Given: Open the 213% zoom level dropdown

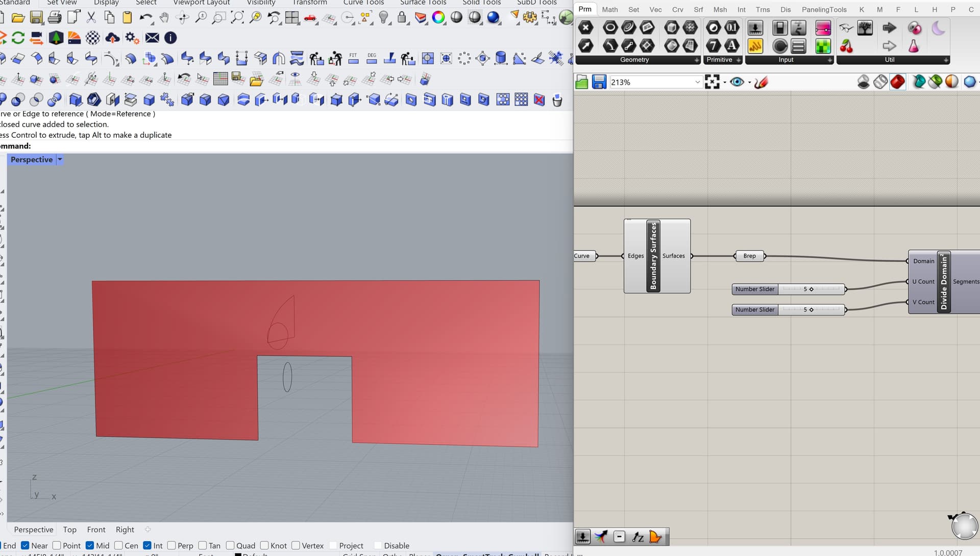Looking at the screenshot, I should [697, 82].
